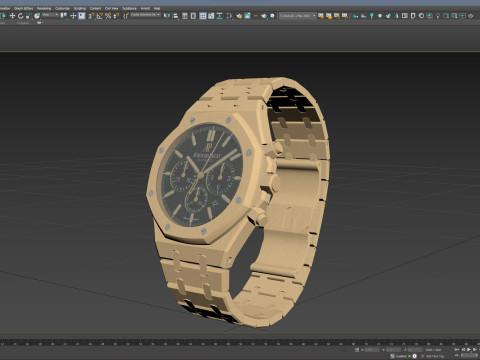
Task: Select the Rotate tool
Action: click(x=21, y=16)
